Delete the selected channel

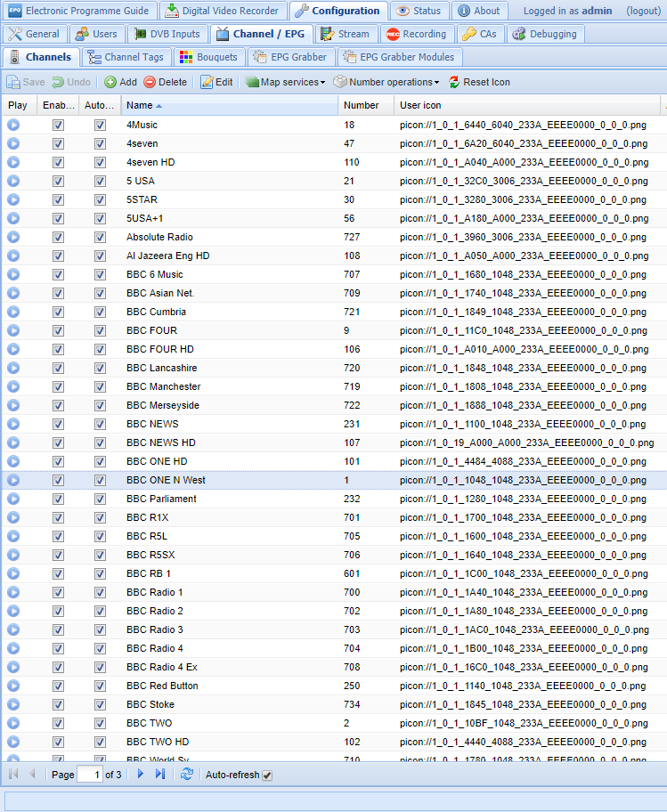click(x=166, y=82)
